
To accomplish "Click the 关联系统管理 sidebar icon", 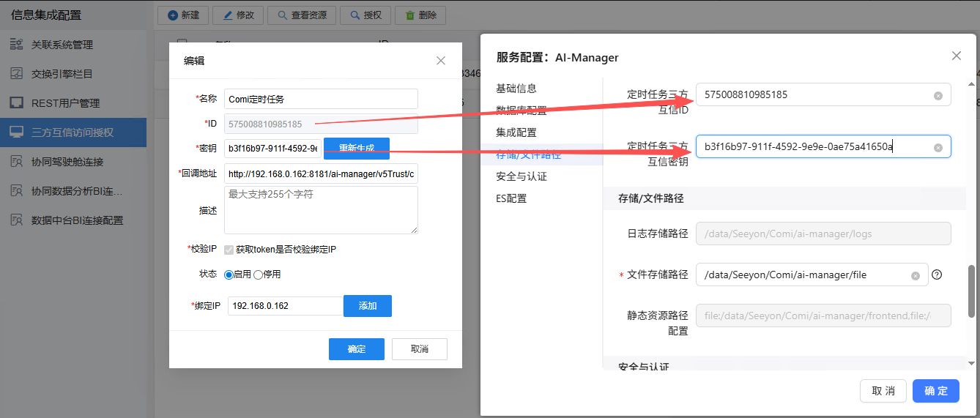I will [16, 45].
